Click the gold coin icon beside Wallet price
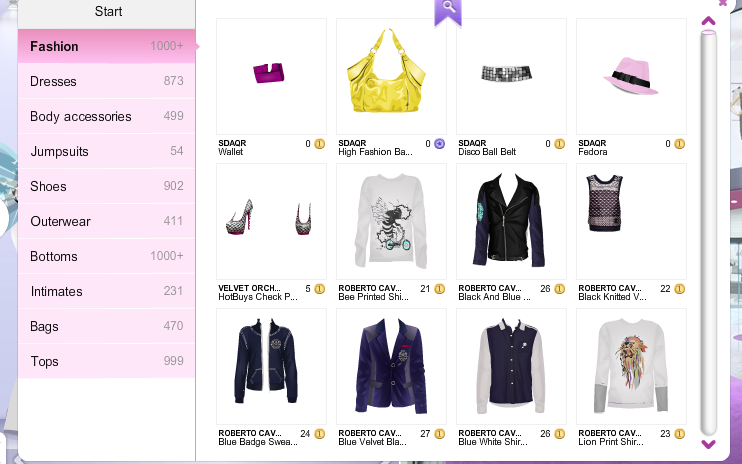 click(x=320, y=144)
